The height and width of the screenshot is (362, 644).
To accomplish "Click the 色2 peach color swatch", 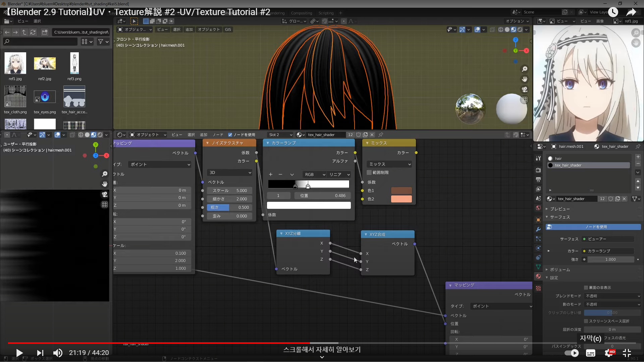I will tap(401, 199).
